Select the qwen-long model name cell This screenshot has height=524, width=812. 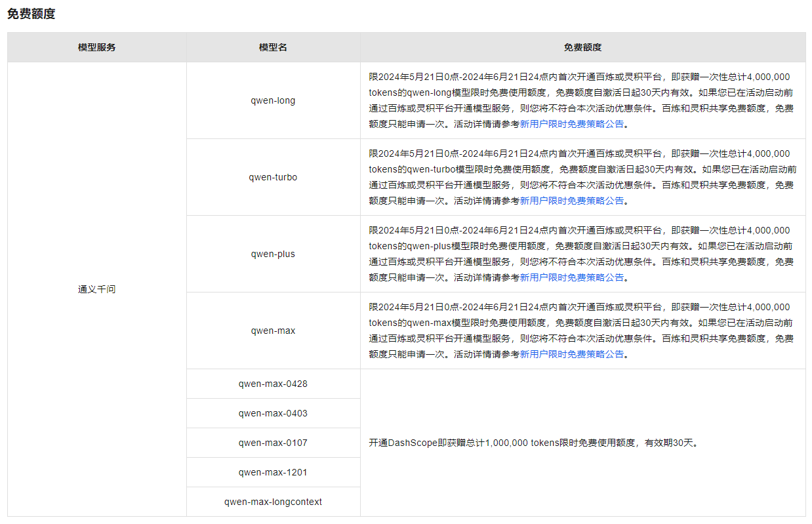click(x=273, y=100)
